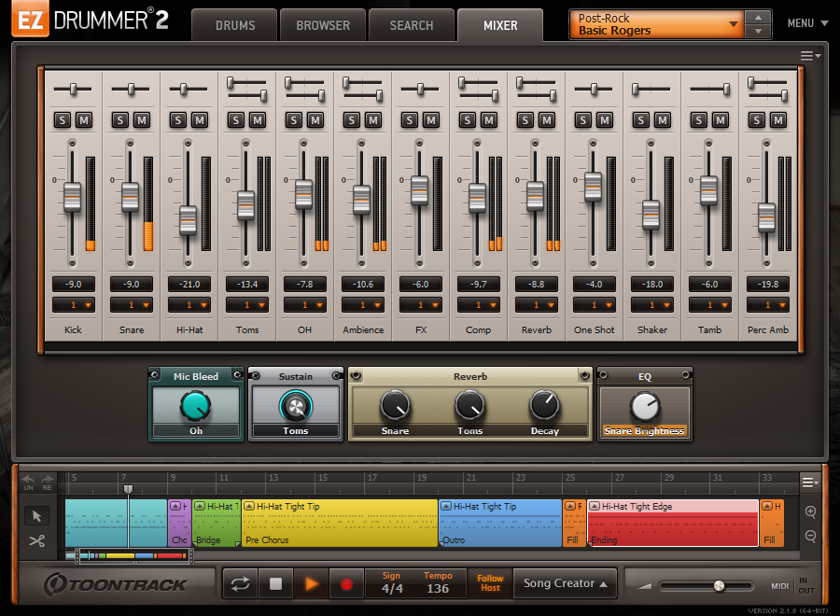Toggle loop playback button
The image size is (840, 616).
240,583
